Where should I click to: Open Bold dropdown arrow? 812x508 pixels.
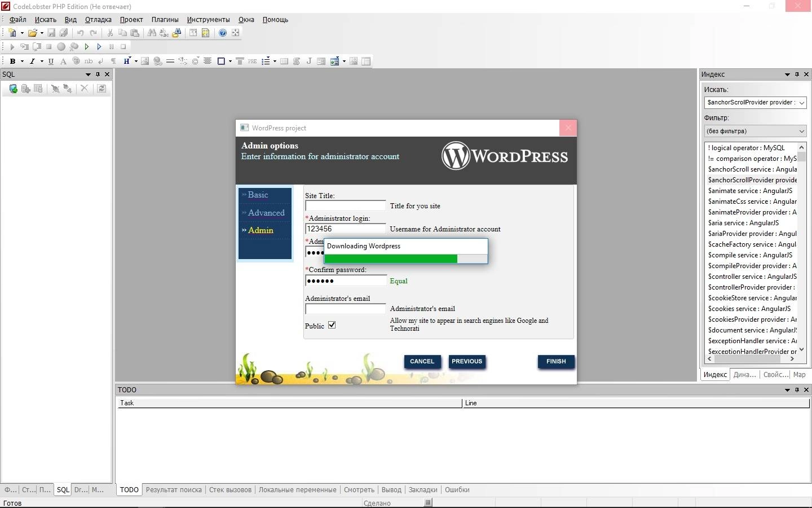pos(21,61)
